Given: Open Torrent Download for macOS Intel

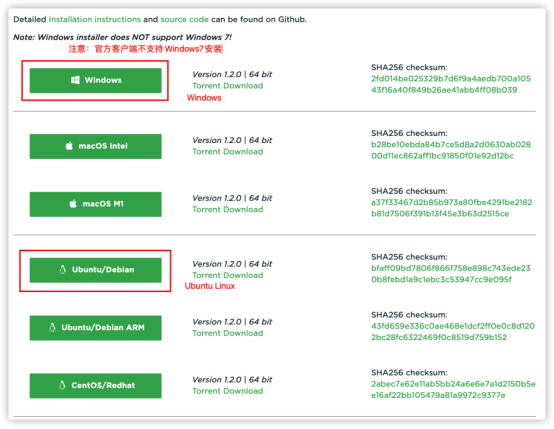Looking at the screenshot, I should 228,152.
